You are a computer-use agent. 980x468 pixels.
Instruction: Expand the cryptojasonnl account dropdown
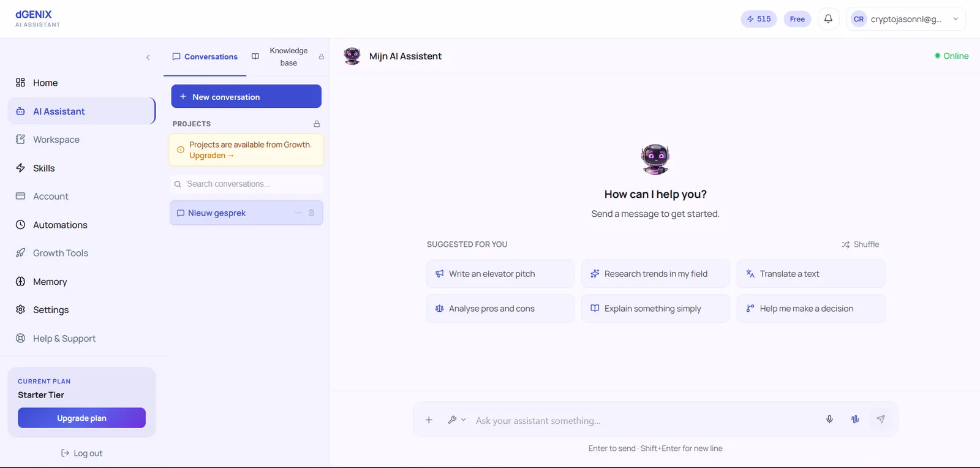pos(906,19)
